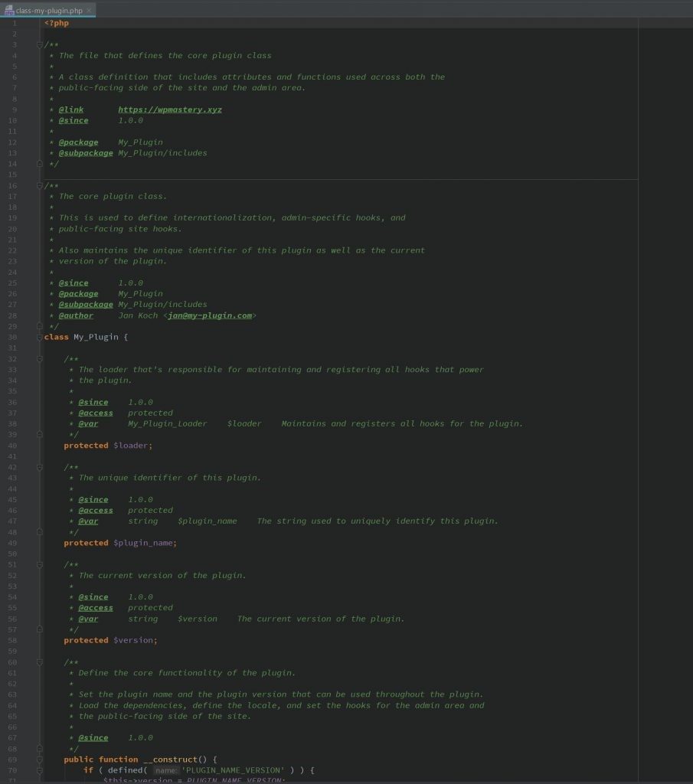693x784 pixels.
Task: Fold the __construct function body
Action: pos(40,760)
